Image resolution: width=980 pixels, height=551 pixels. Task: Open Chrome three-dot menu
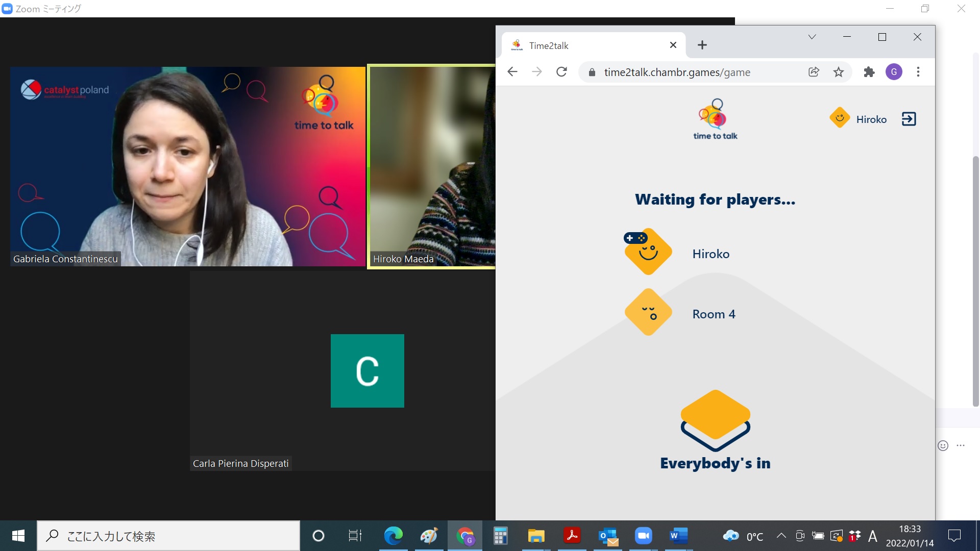tap(918, 72)
